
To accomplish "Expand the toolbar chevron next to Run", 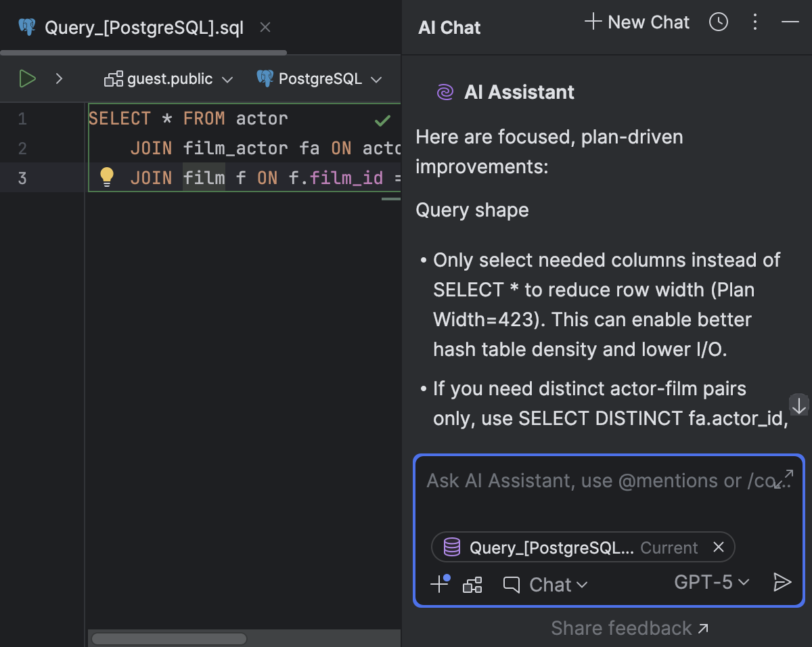I will (x=59, y=79).
